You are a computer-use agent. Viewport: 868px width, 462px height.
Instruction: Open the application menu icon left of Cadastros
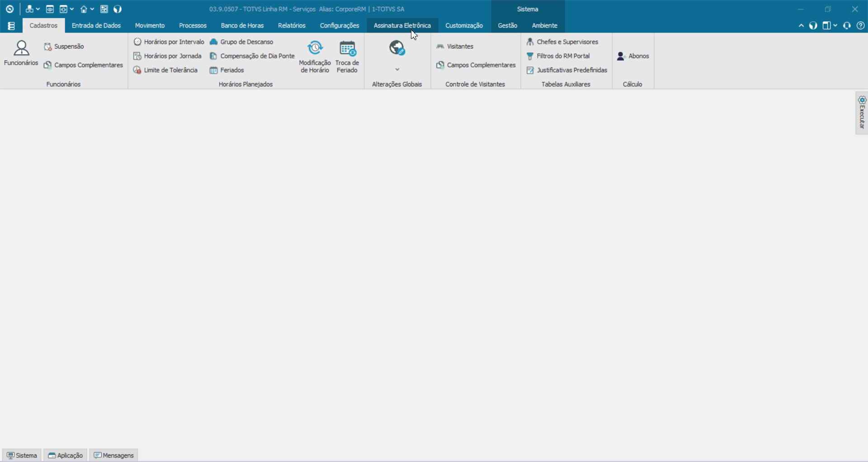tap(11, 26)
